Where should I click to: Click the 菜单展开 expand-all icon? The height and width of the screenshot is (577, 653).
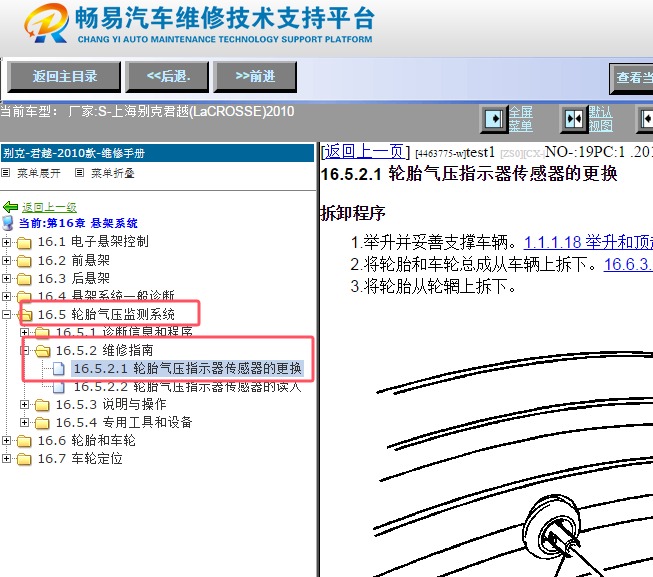[6, 172]
